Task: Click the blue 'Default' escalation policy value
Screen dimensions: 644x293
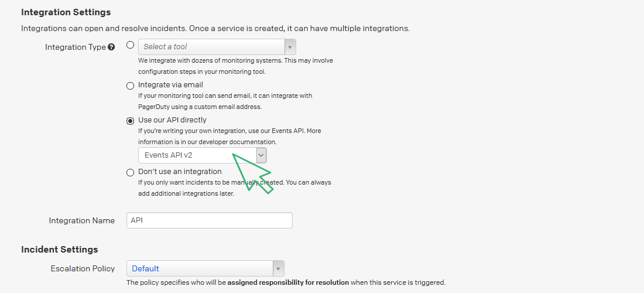Action: pos(145,269)
